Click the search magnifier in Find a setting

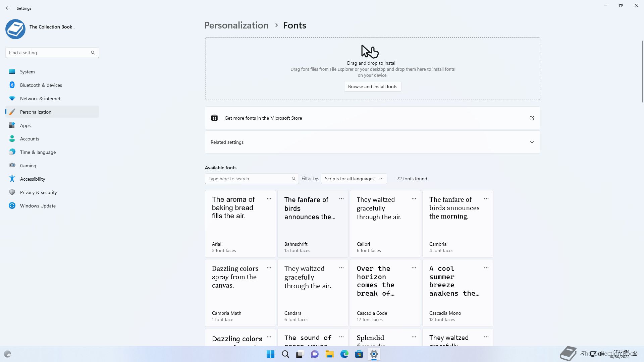(93, 53)
